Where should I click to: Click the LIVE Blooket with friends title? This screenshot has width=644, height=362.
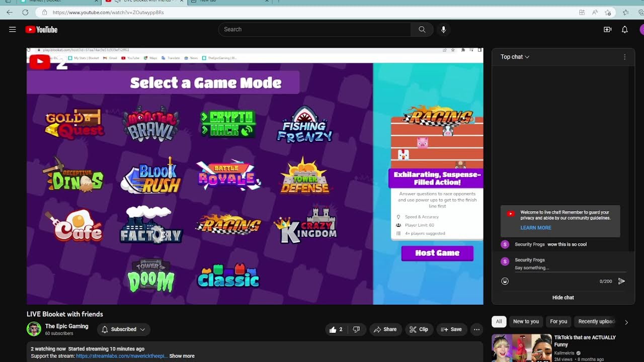[x=65, y=314]
